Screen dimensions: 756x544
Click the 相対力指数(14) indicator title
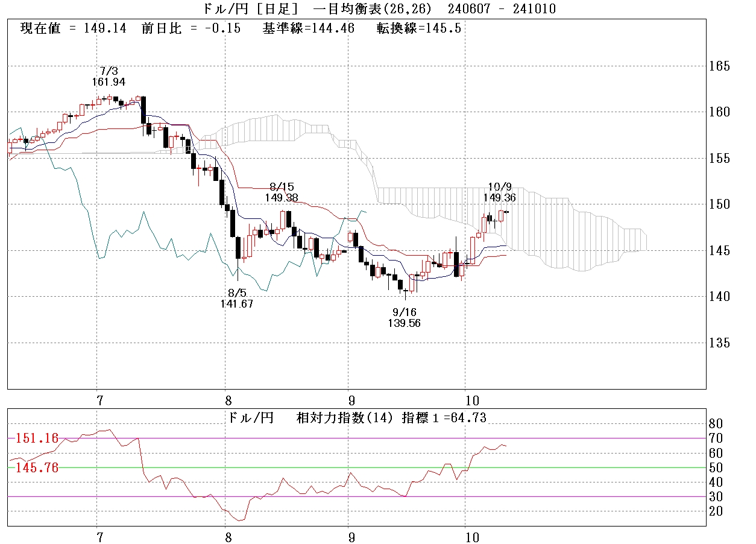coord(348,417)
